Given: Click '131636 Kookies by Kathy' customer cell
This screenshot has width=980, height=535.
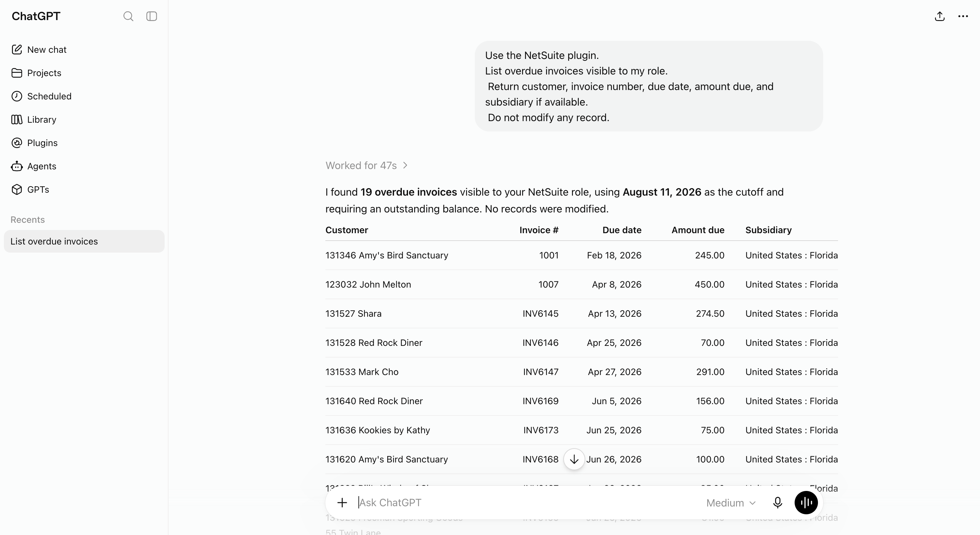Looking at the screenshot, I should pyautogui.click(x=378, y=430).
